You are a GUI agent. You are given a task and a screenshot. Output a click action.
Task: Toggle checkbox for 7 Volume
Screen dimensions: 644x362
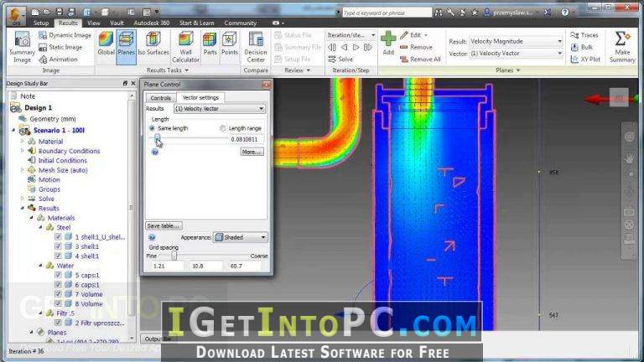point(58,294)
